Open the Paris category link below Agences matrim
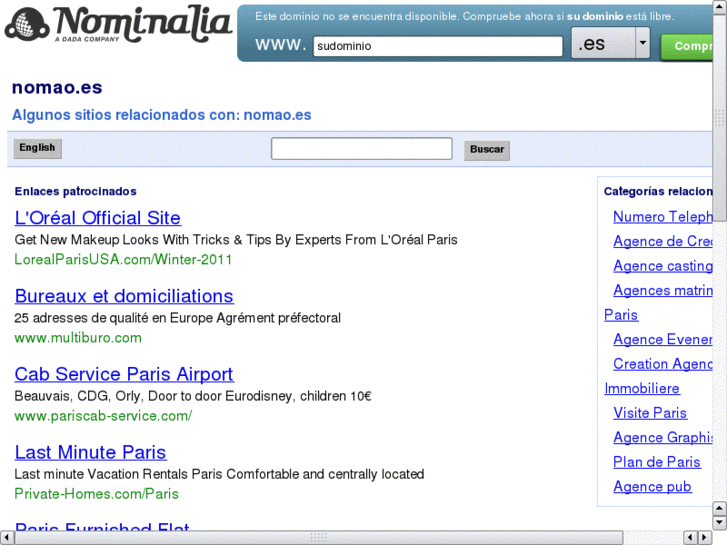Screen dimensions: 727x545 (x=621, y=315)
